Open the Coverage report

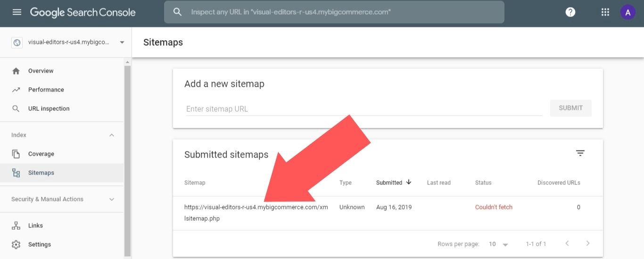click(41, 154)
